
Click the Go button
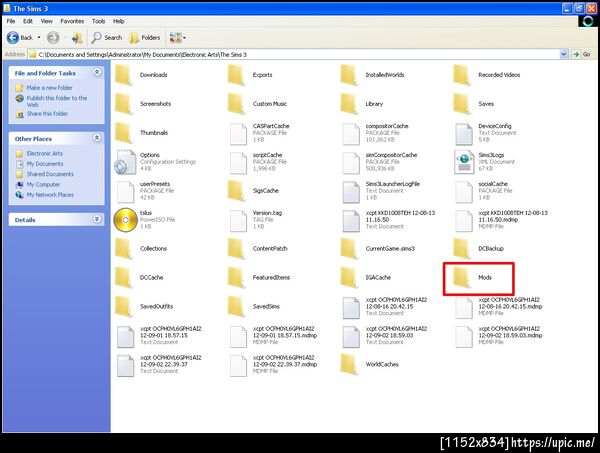(582, 54)
